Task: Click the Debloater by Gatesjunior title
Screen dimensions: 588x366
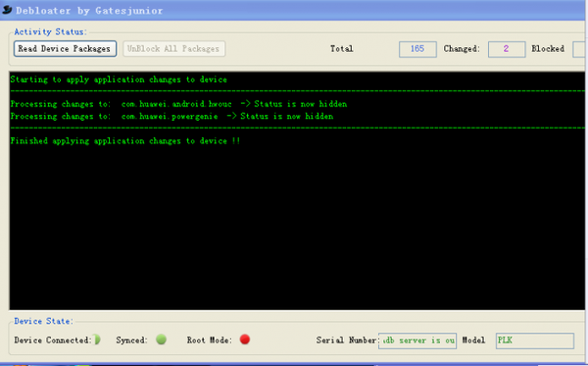Action: [x=89, y=11]
